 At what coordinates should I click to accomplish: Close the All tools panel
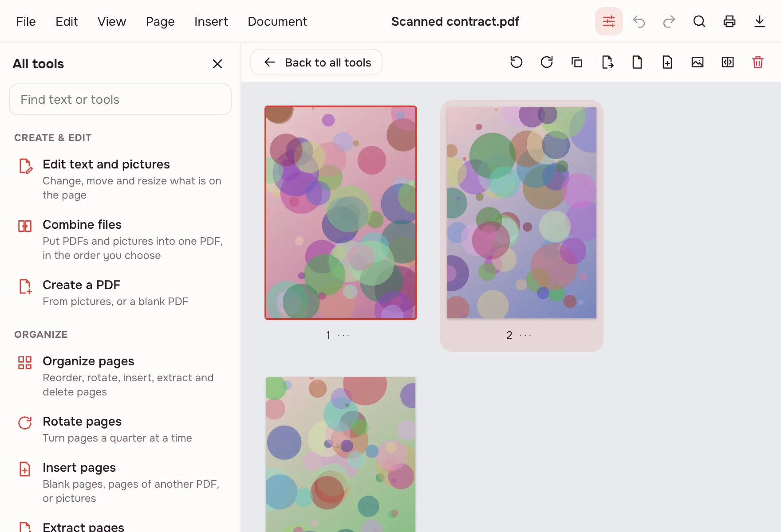[217, 64]
